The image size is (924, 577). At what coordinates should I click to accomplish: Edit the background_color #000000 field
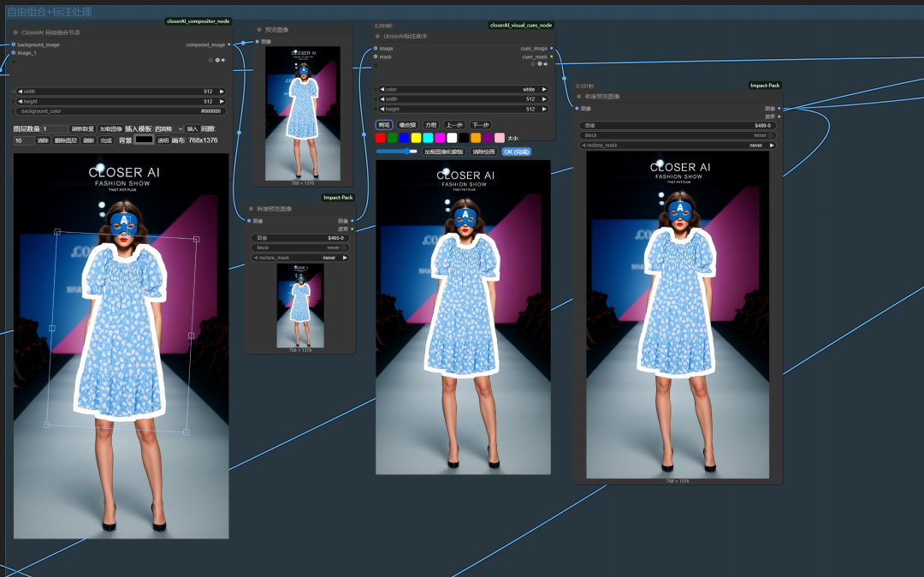click(x=121, y=110)
